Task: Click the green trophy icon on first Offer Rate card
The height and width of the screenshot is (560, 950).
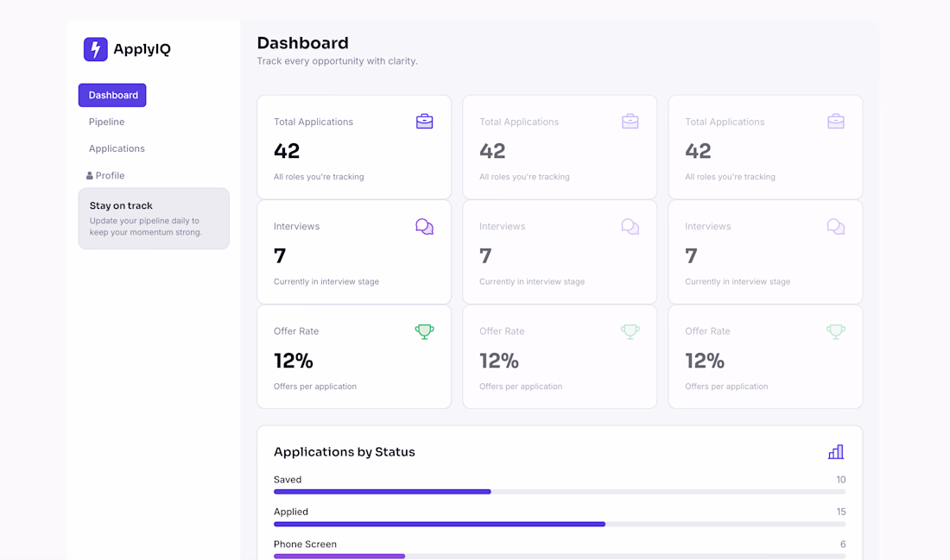Action: coord(424,331)
